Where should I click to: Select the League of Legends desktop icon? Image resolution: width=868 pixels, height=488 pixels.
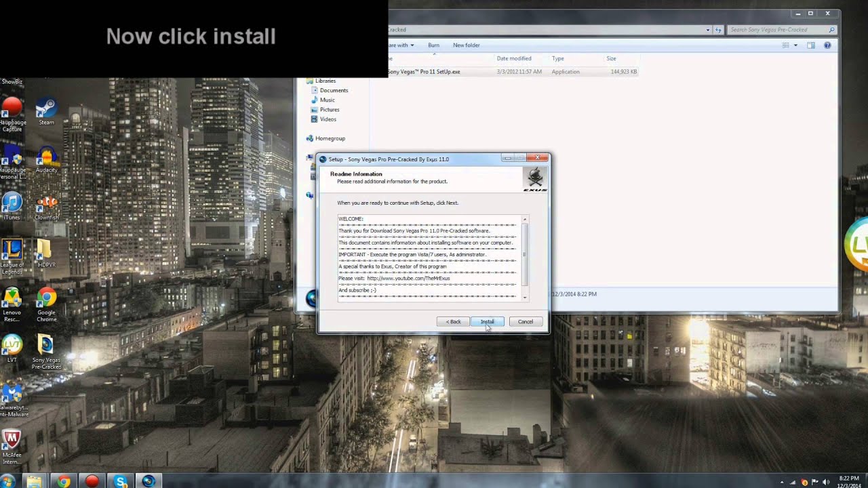[x=12, y=258]
